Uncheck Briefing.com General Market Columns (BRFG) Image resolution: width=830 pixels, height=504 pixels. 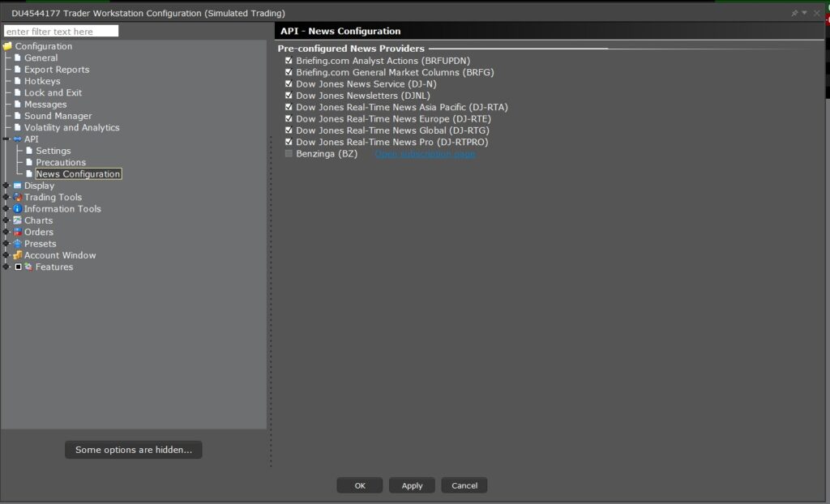289,73
